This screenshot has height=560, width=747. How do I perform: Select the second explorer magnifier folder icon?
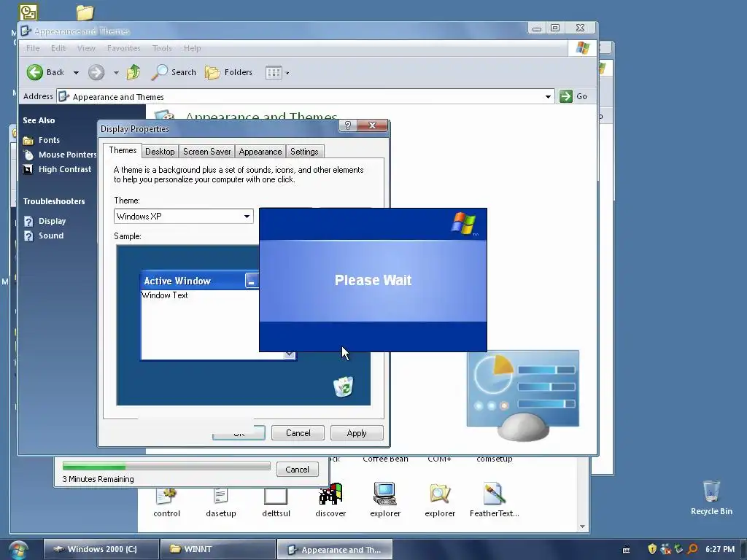click(440, 494)
